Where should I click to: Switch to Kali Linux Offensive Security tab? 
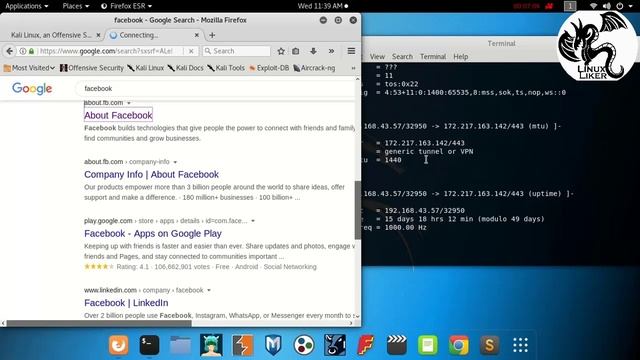[x=51, y=35]
